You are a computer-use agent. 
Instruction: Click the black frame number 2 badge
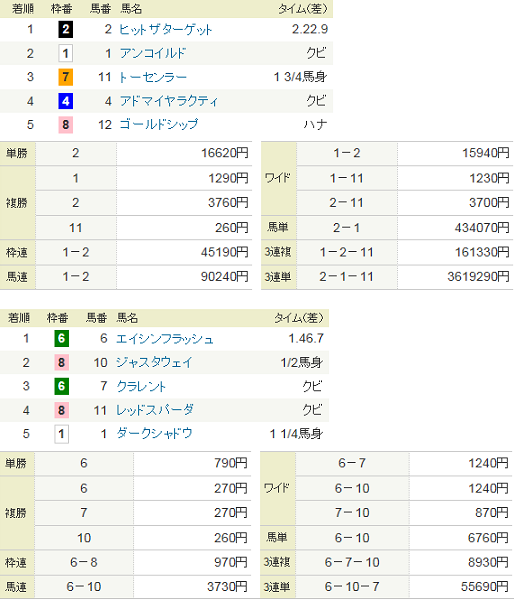pyautogui.click(x=65, y=29)
